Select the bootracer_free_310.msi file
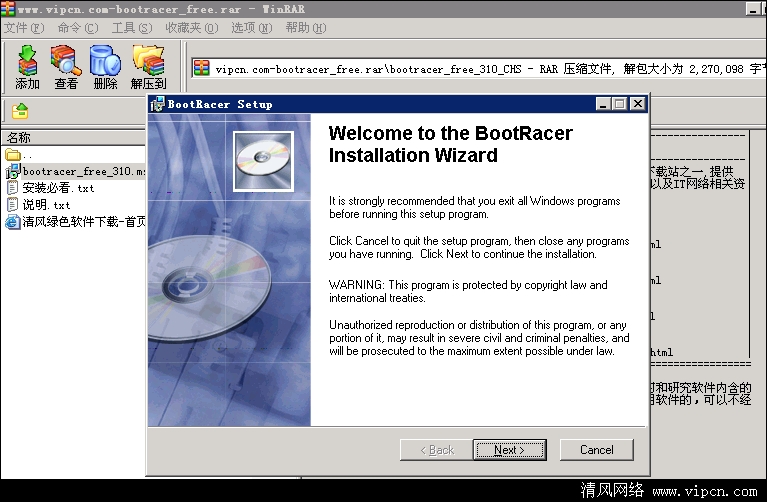The height and width of the screenshot is (502, 767). [x=82, y=171]
